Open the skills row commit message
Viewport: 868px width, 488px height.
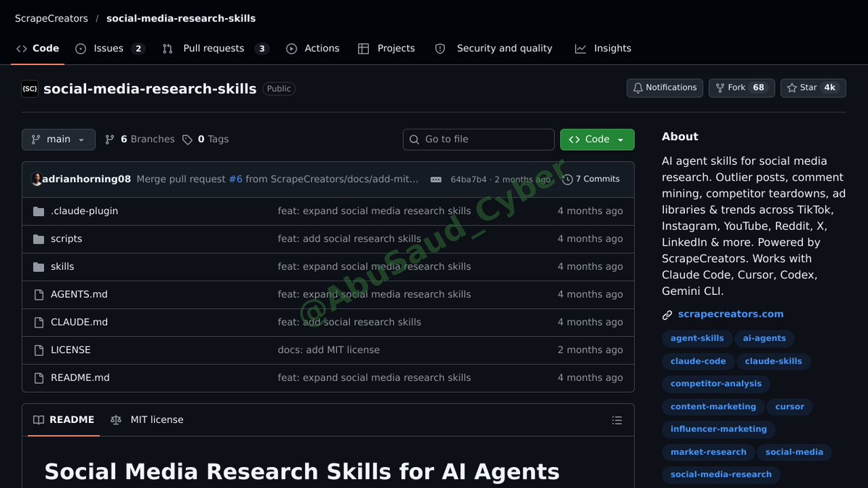(374, 267)
